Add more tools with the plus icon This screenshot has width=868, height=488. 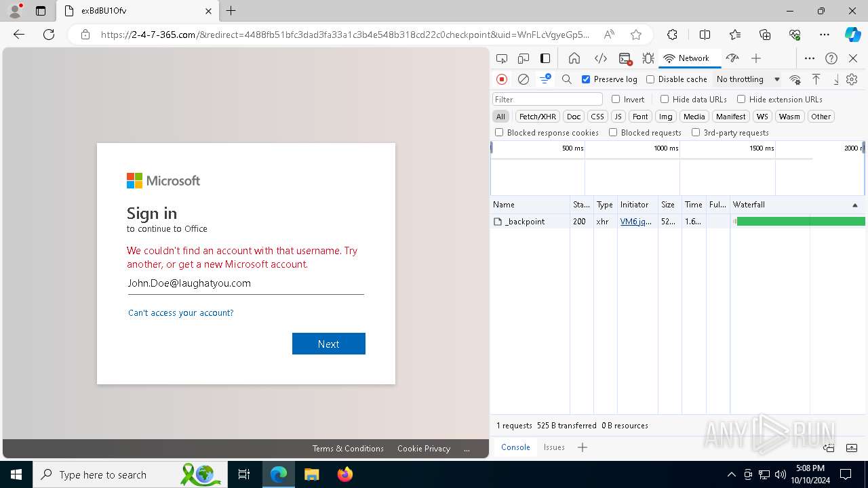tap(756, 58)
